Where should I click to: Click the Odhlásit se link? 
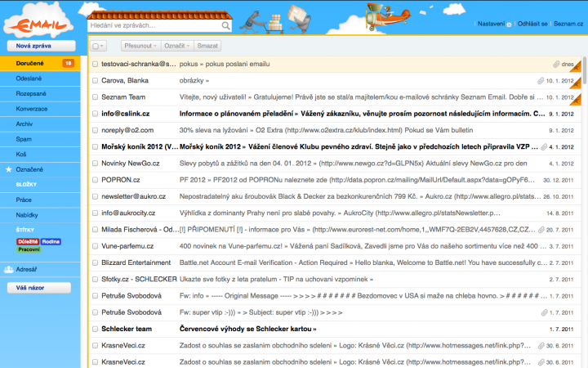[x=532, y=24]
